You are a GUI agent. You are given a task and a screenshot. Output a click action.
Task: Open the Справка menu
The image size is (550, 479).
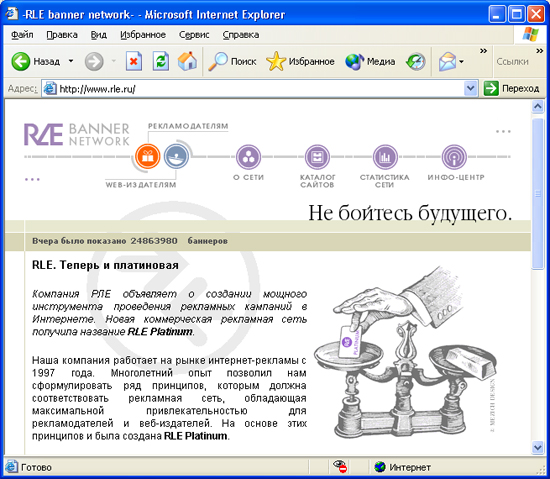coord(241,35)
